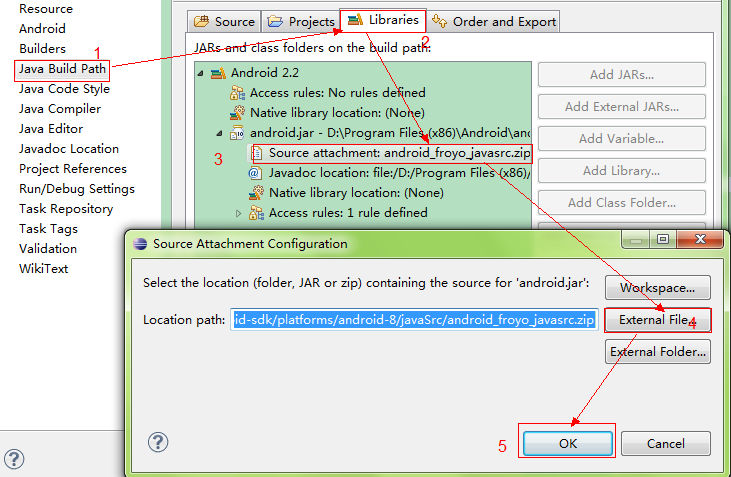Click the icon beside No rules defined
This screenshot has height=477, width=731.
[237, 93]
